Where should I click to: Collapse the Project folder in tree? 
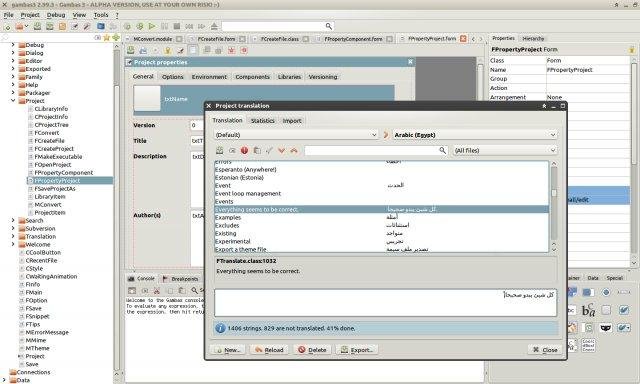point(13,100)
